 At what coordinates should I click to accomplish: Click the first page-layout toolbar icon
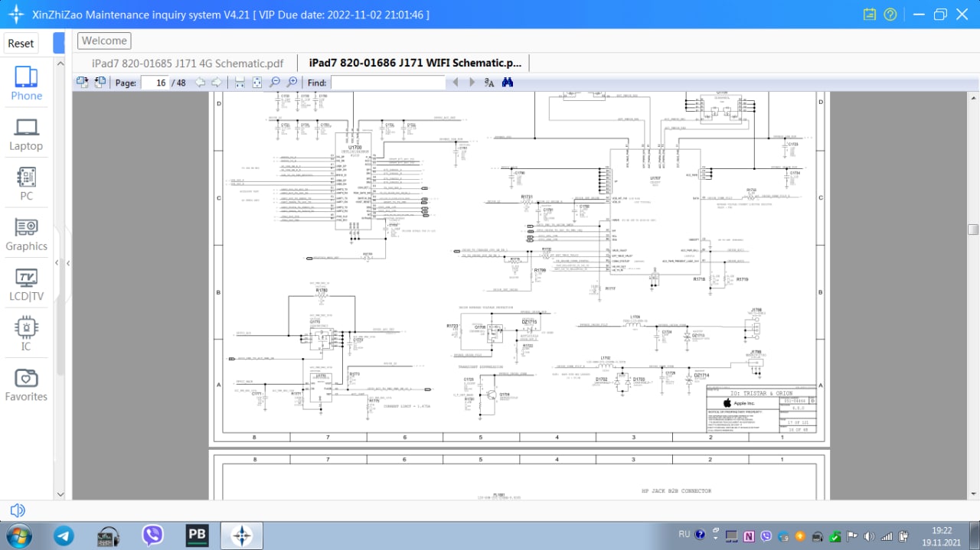83,83
